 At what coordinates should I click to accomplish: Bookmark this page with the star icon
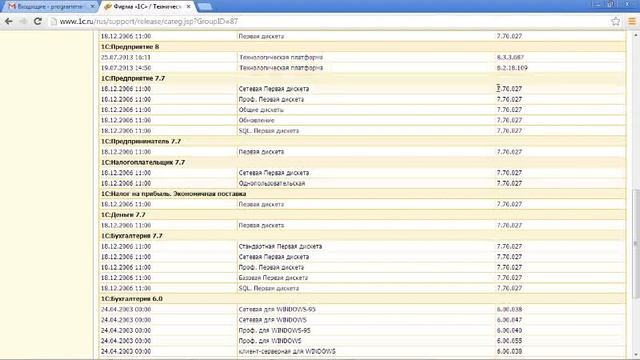click(x=616, y=21)
